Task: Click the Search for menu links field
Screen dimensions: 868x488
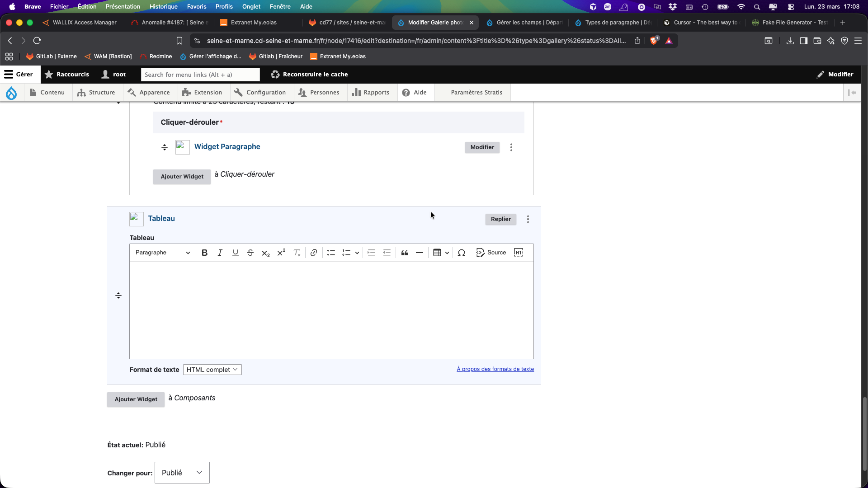Action: coord(200,75)
